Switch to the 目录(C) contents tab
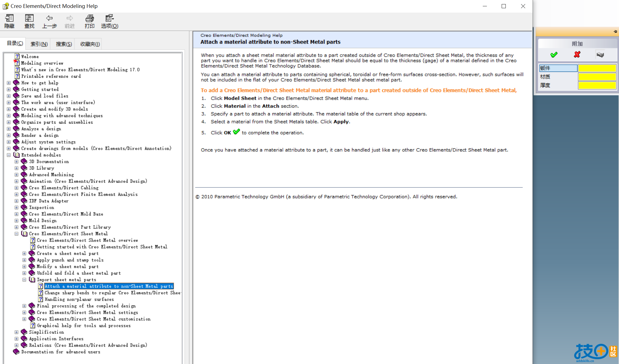The image size is (619, 364). (15, 43)
